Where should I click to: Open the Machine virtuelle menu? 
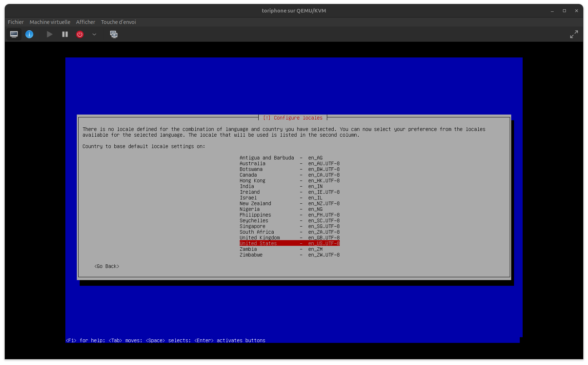[50, 22]
